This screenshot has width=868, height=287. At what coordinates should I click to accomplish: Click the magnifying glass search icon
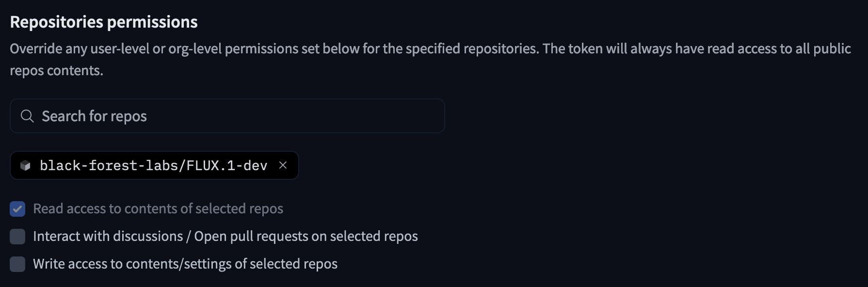coord(27,116)
